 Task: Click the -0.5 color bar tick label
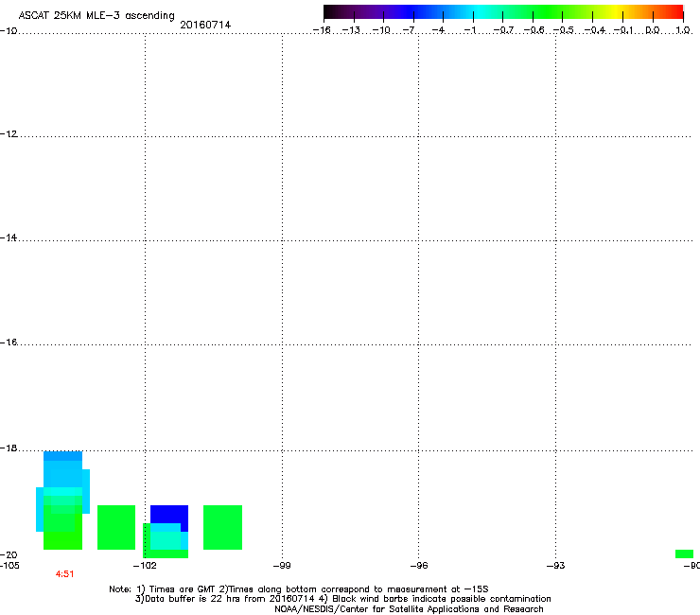563,30
